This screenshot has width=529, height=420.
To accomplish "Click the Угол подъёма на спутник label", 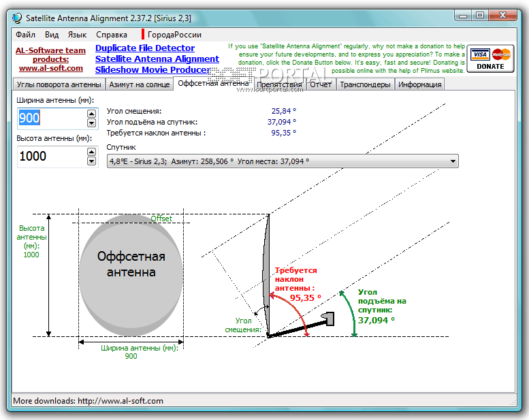I will [152, 122].
